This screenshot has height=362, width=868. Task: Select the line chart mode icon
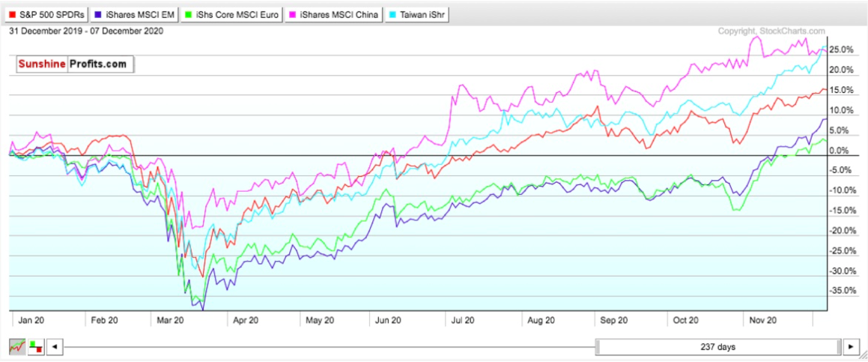point(17,347)
